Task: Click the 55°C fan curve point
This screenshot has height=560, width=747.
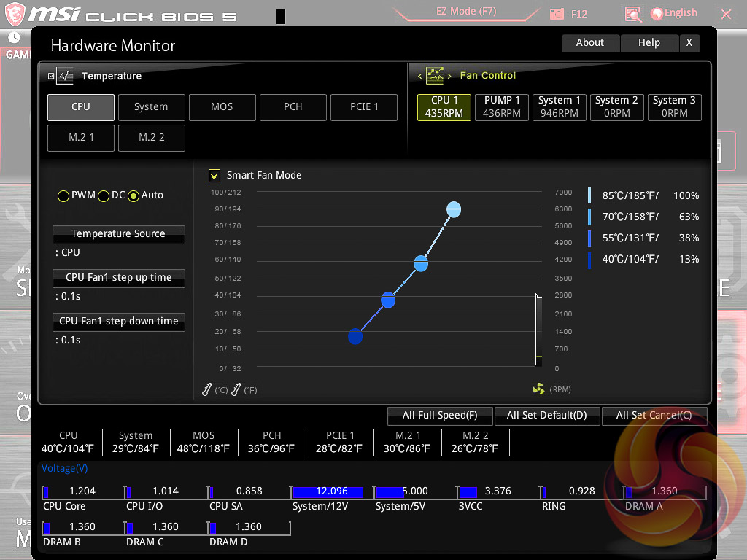Action: click(388, 300)
